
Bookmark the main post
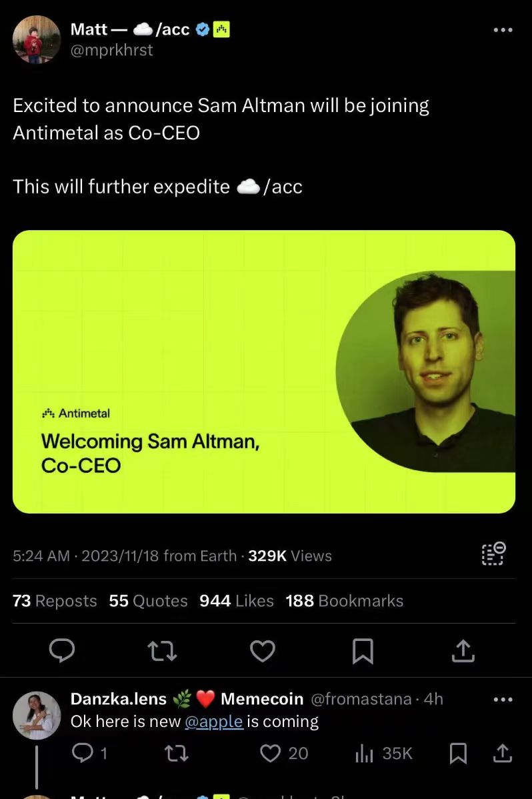pos(362,650)
